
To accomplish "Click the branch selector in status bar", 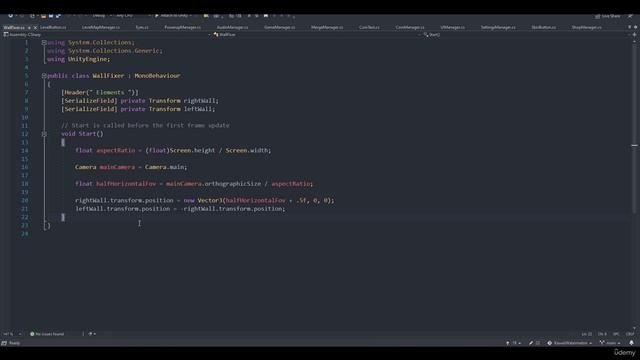I will click(x=610, y=343).
